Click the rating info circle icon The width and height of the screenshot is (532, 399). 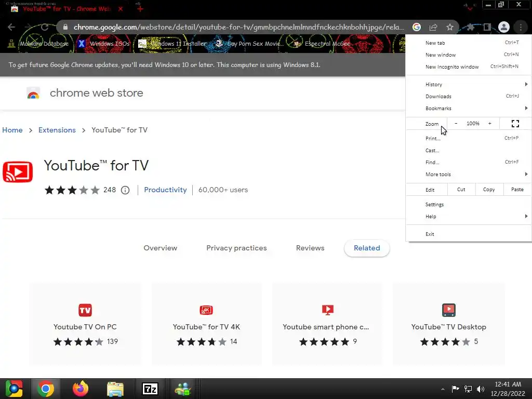[x=125, y=190]
